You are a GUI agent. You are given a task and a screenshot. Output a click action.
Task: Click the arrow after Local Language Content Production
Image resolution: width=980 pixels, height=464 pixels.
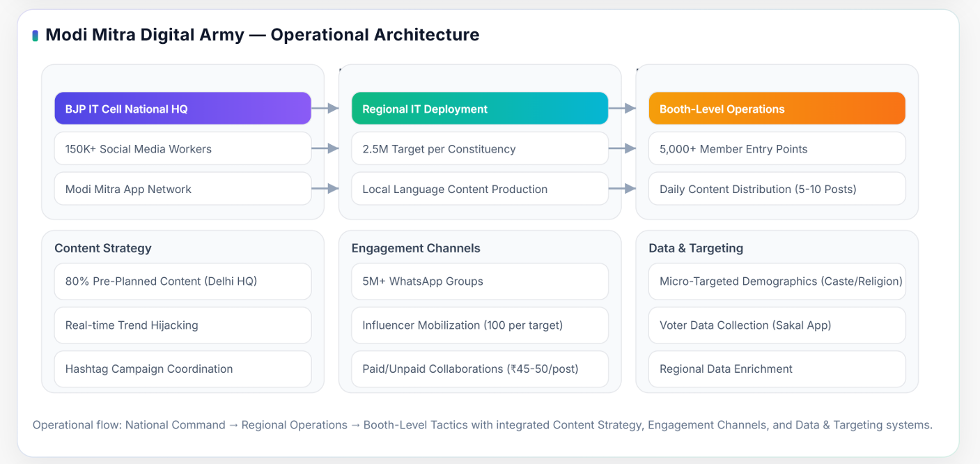[x=629, y=188]
